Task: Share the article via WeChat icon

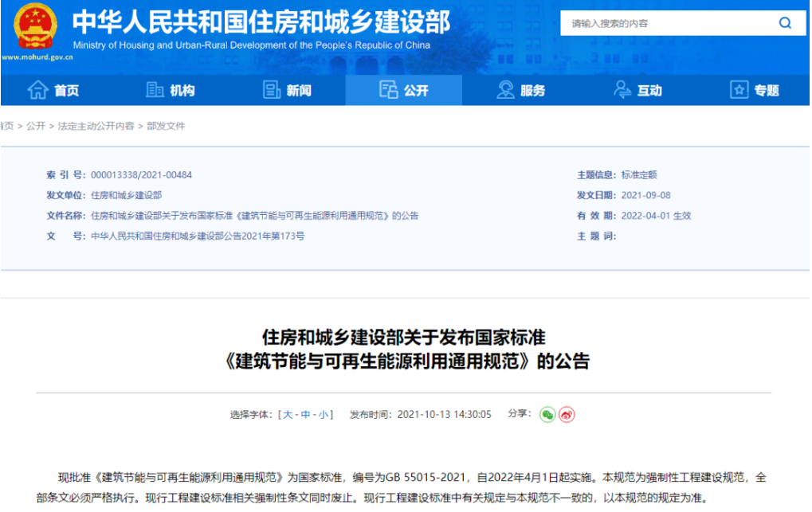Action: (547, 414)
